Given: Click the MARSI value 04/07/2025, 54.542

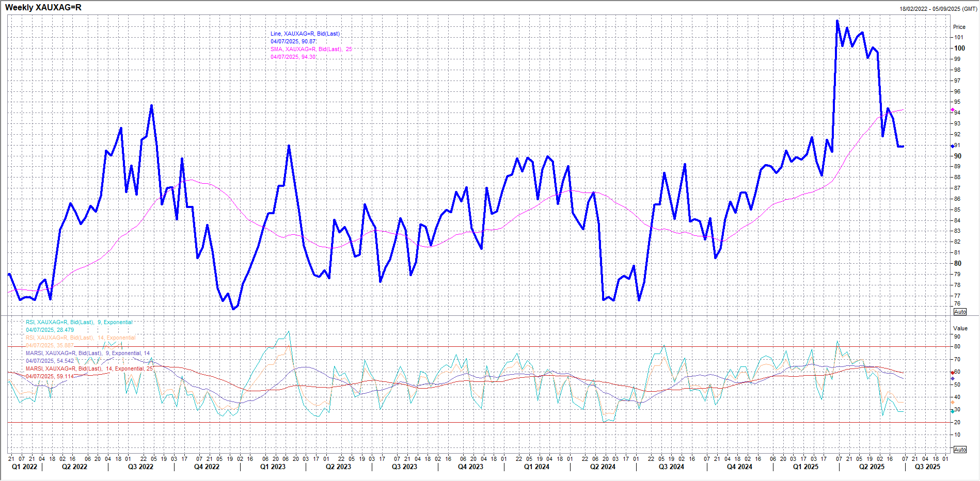Looking at the screenshot, I should tap(50, 361).
